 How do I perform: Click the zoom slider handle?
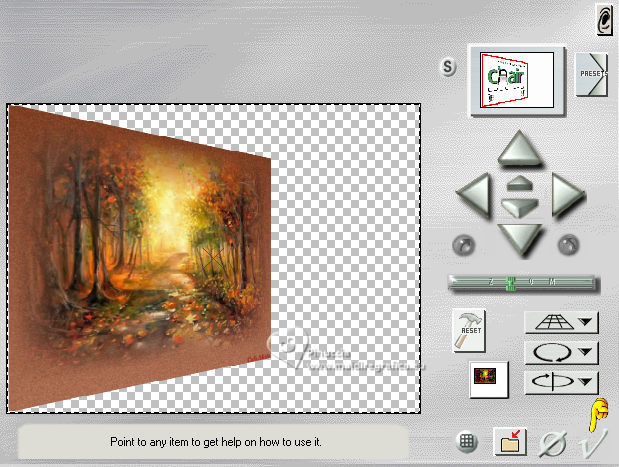510,283
